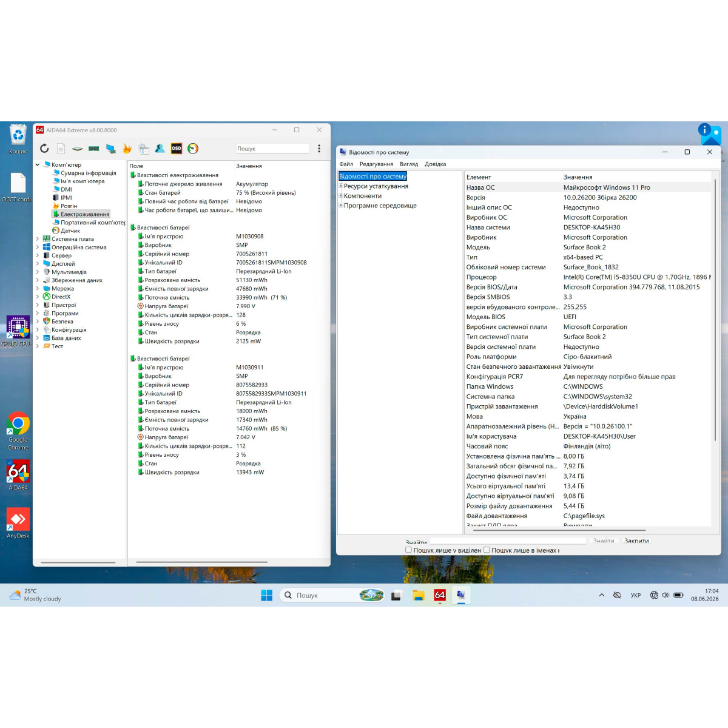
Task: Select DirectX in AIDA64 tree
Action: (61, 297)
